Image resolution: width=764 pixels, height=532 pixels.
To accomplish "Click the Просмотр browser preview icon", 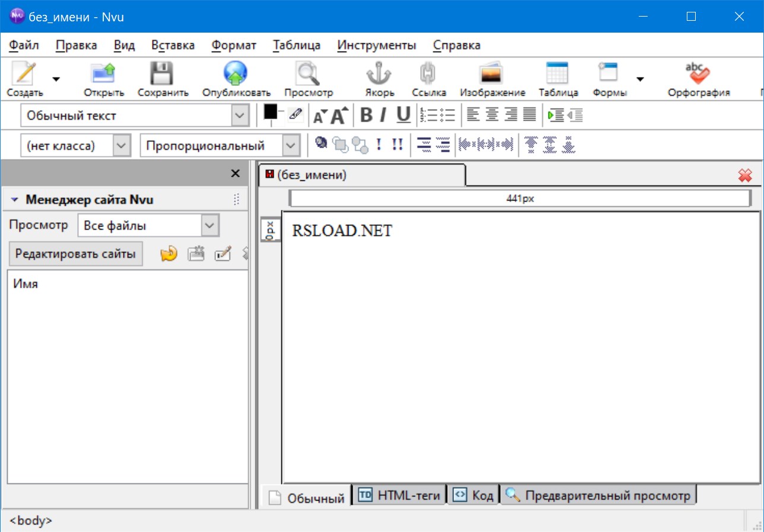I will point(308,78).
